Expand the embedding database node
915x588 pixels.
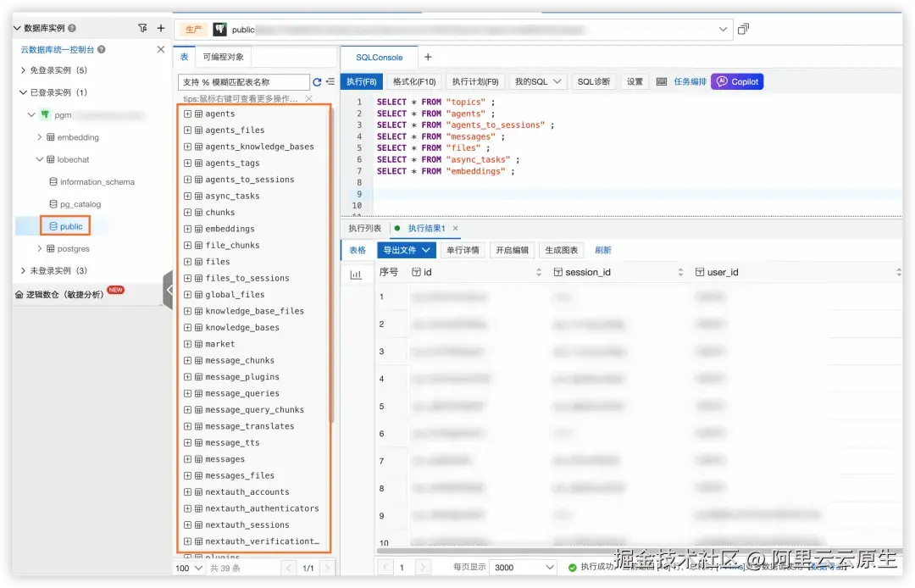coord(40,137)
